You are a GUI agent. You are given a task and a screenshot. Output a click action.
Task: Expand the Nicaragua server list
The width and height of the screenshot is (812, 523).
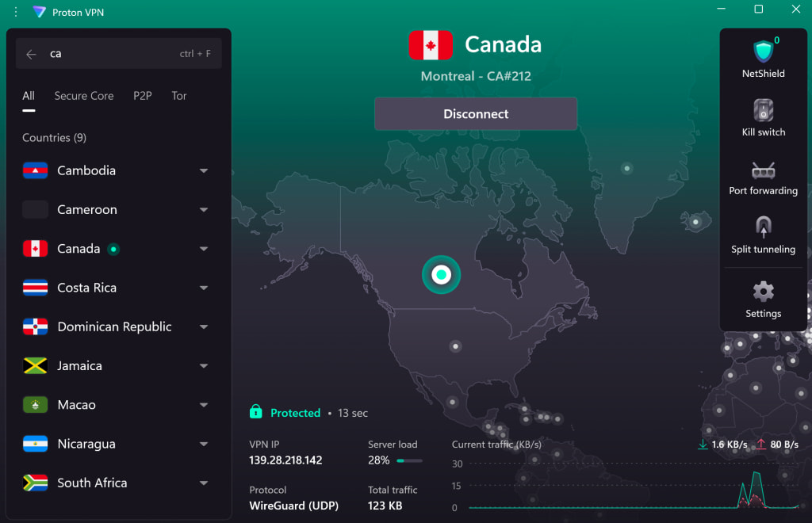pos(204,444)
